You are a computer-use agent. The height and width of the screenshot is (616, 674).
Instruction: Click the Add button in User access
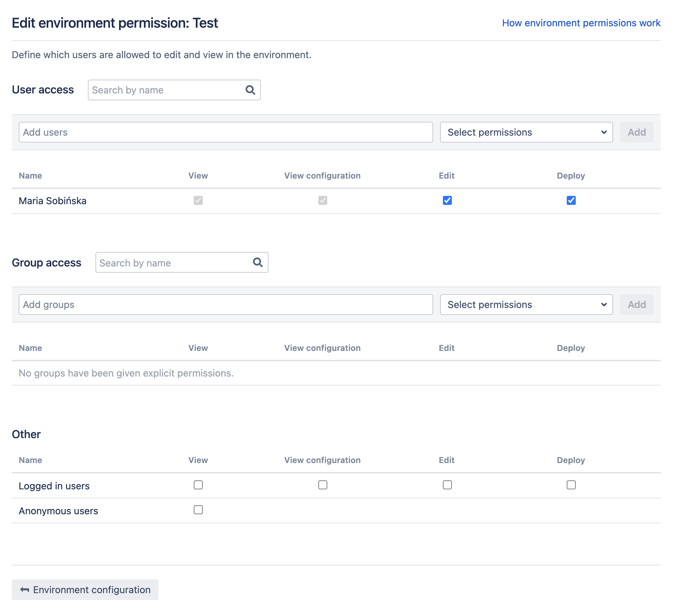[637, 132]
